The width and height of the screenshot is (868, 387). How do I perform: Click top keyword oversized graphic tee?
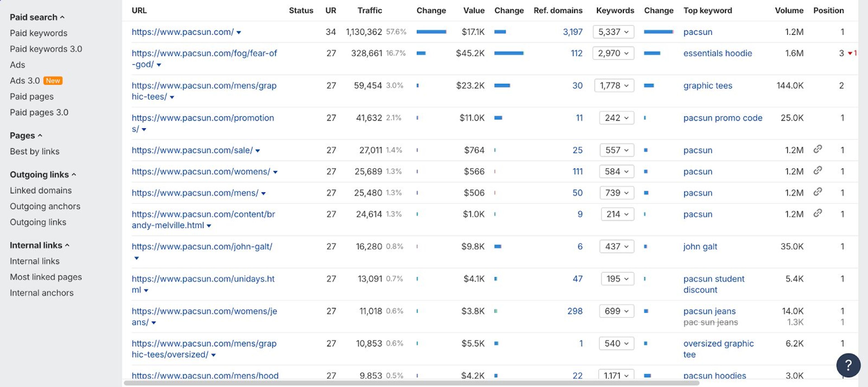point(718,349)
